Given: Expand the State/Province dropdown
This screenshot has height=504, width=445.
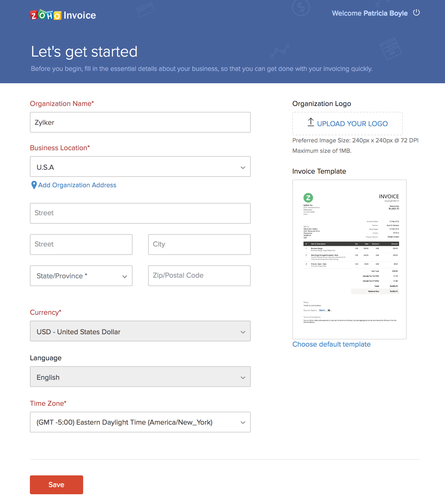Looking at the screenshot, I should click(x=81, y=276).
